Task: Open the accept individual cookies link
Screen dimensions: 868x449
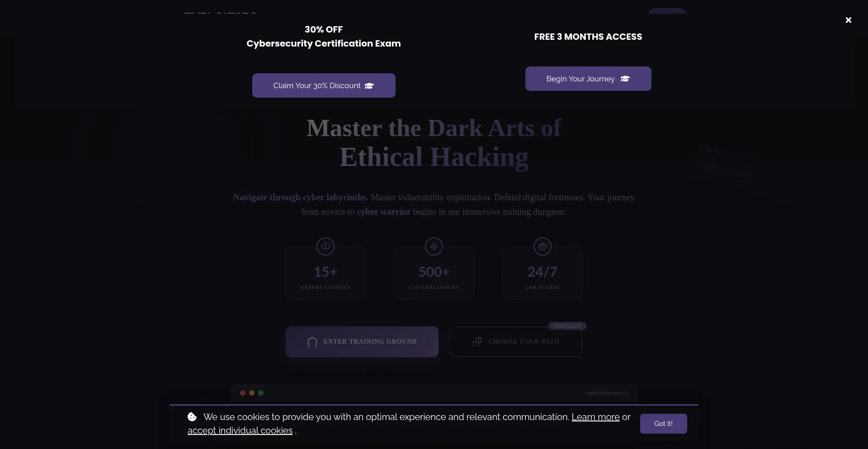Action: click(240, 430)
